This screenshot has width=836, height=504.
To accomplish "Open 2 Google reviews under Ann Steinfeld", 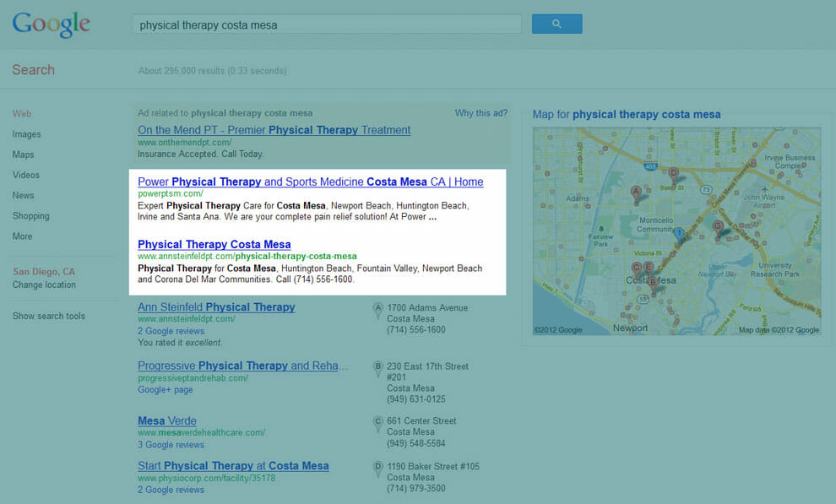I will point(171,331).
